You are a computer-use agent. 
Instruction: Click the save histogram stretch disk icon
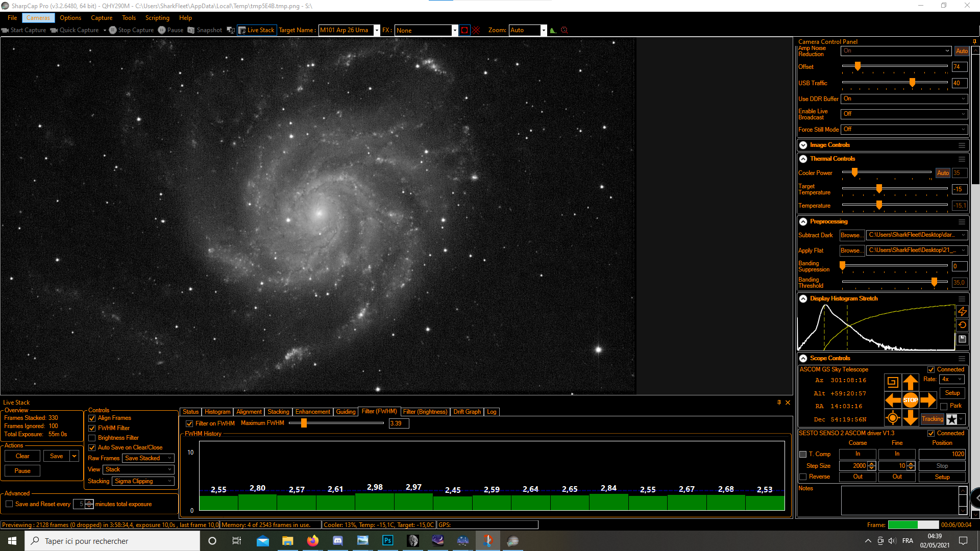tap(962, 339)
